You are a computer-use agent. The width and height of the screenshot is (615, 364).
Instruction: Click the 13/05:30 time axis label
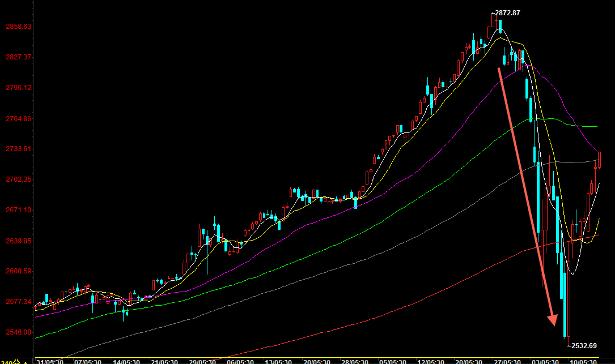[278, 361]
